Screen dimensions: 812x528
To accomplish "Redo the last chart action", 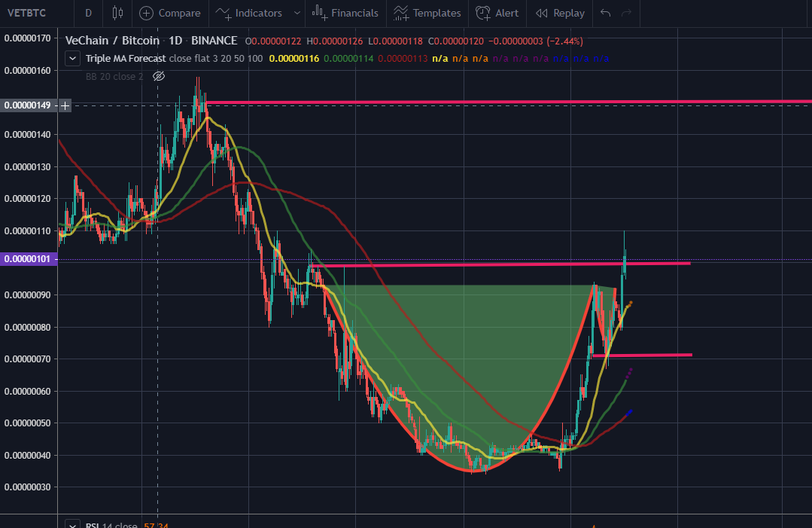I will click(x=626, y=13).
